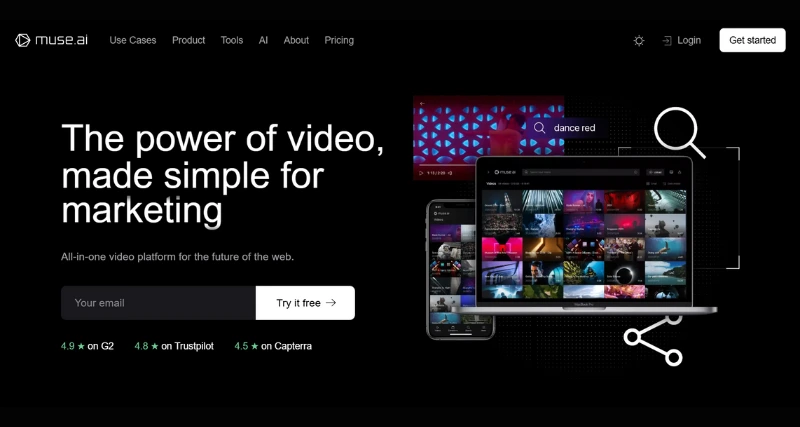The image size is (800, 427).
Task: Expand the Tools navigation menu
Action: tap(232, 40)
